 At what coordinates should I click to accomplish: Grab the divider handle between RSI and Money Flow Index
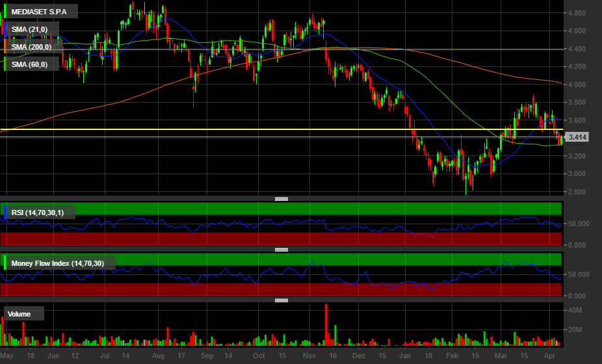click(281, 250)
